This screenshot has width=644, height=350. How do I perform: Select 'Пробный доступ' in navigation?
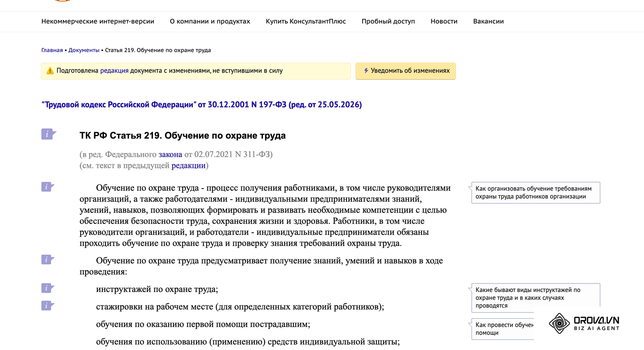(388, 21)
